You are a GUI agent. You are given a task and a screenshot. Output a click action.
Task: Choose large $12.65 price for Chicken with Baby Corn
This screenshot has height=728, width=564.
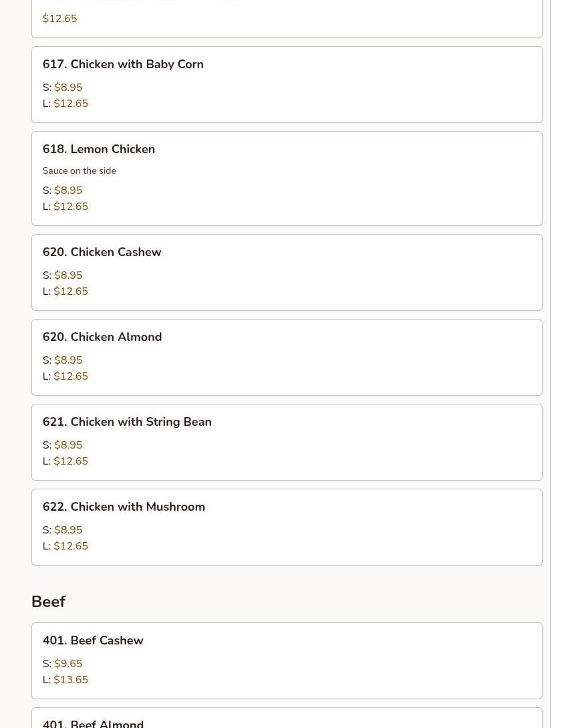tap(71, 104)
